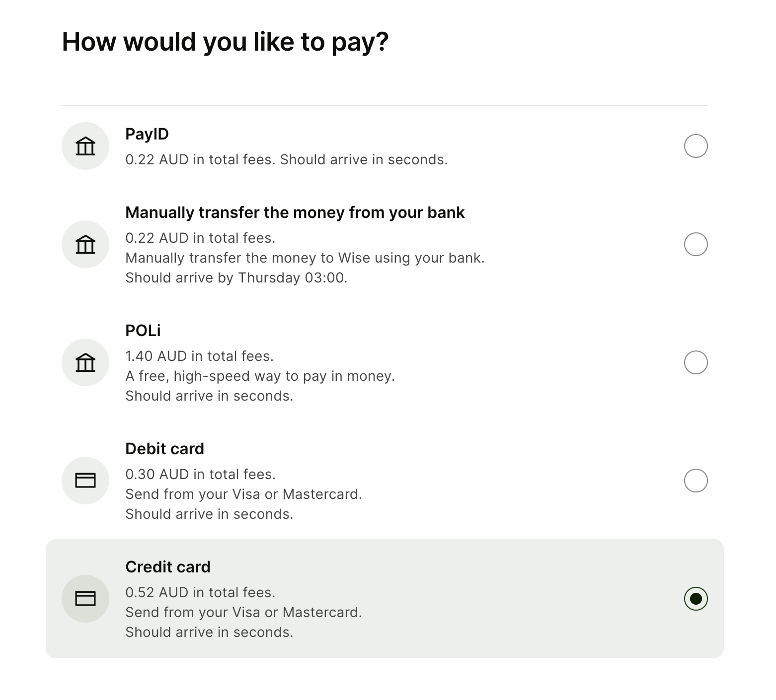Click the bank icon beside manual bank transfer
Image resolution: width=776 pixels, height=700 pixels.
point(85,244)
